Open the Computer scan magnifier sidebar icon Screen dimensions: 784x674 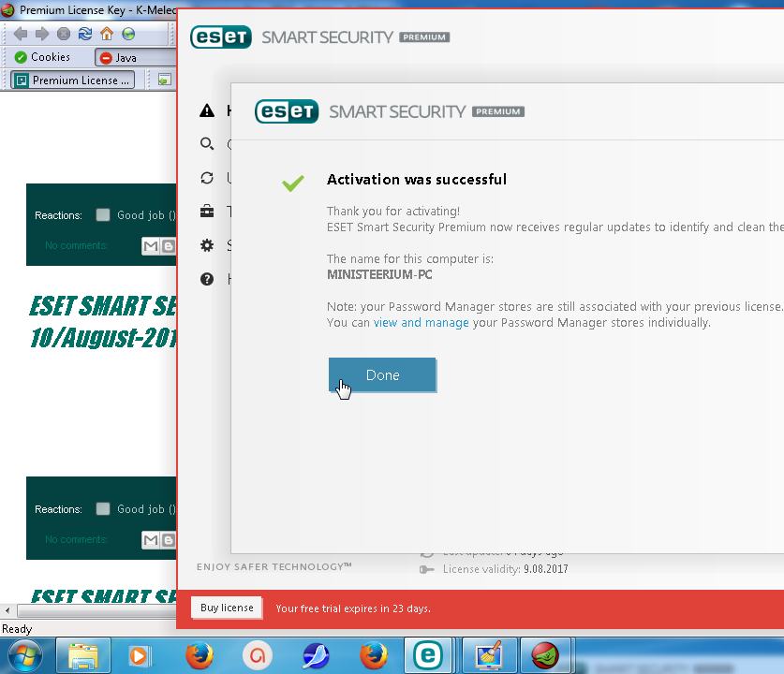tap(207, 144)
